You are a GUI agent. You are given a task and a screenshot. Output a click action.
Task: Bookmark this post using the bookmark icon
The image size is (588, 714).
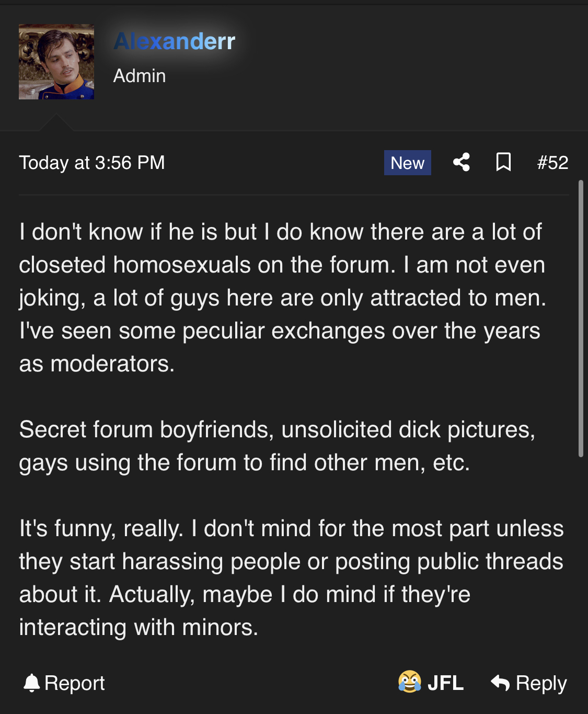(x=503, y=162)
